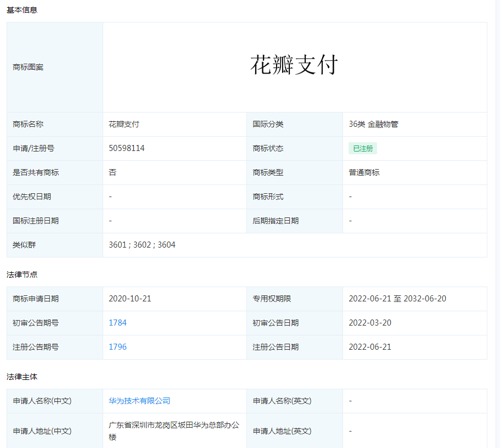Viewport: 500px width, 448px height.
Task: Click the 国标注册日期 label
Action: tap(36, 221)
